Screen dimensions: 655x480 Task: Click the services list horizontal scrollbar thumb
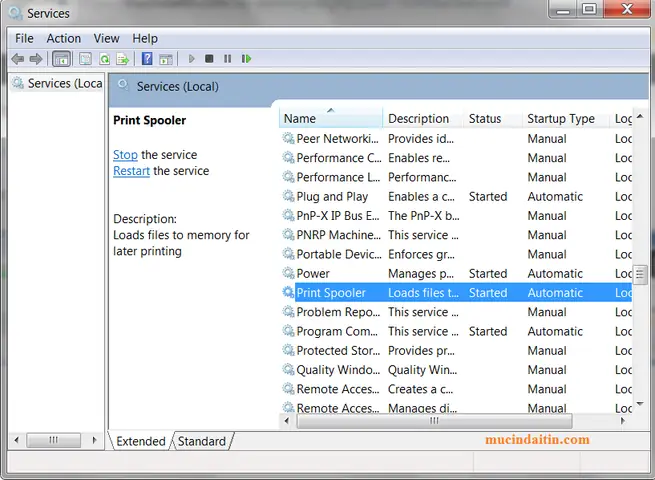434,421
